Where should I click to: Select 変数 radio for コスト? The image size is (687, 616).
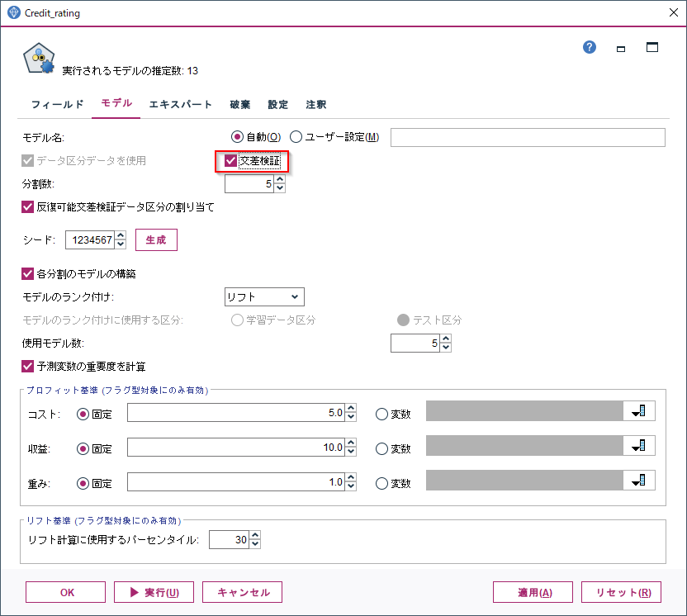(x=381, y=414)
